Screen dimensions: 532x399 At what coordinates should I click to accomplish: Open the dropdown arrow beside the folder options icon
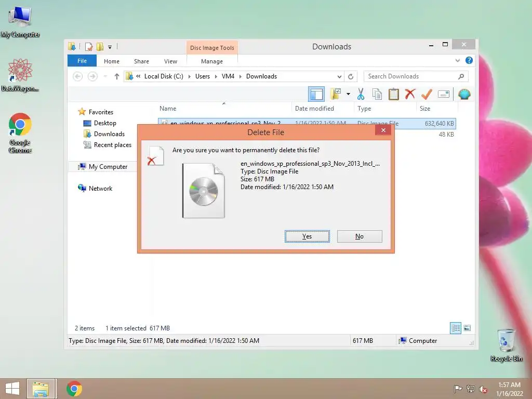348,94
